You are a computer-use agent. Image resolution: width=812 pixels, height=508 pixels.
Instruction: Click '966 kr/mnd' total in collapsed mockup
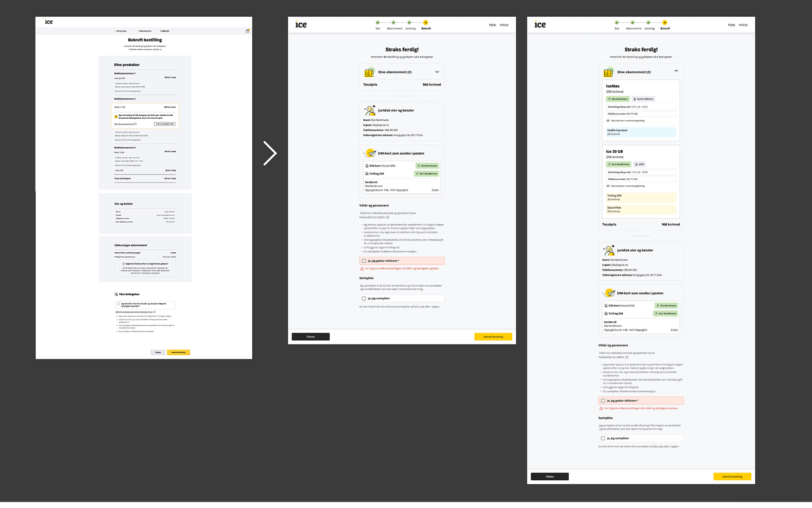(x=431, y=85)
